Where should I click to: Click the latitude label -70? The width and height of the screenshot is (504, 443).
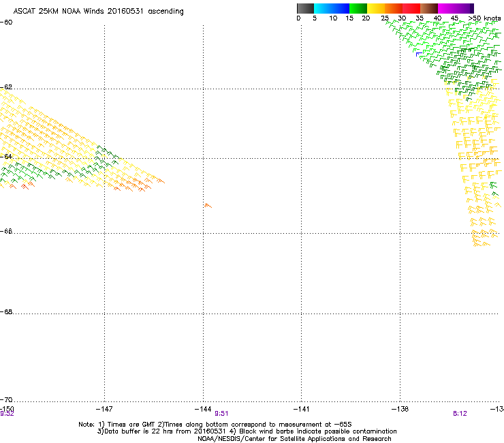[6, 399]
